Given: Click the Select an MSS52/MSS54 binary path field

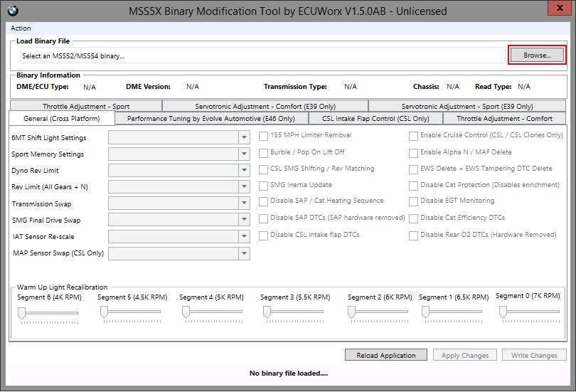Looking at the screenshot, I should [x=262, y=55].
